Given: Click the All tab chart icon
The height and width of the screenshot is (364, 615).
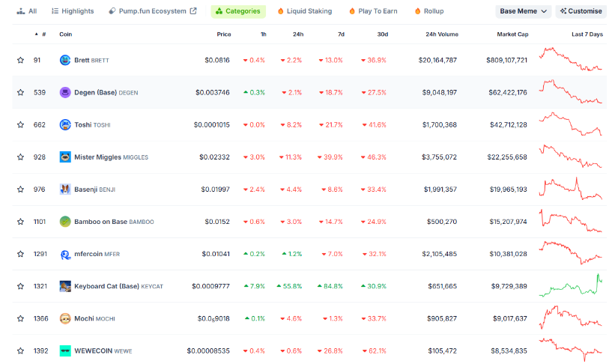Looking at the screenshot, I should [21, 11].
